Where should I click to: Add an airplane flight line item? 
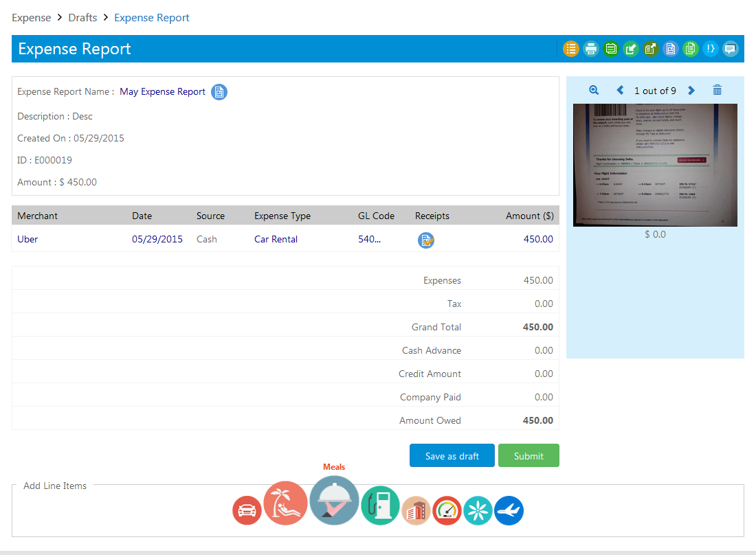pyautogui.click(x=509, y=510)
